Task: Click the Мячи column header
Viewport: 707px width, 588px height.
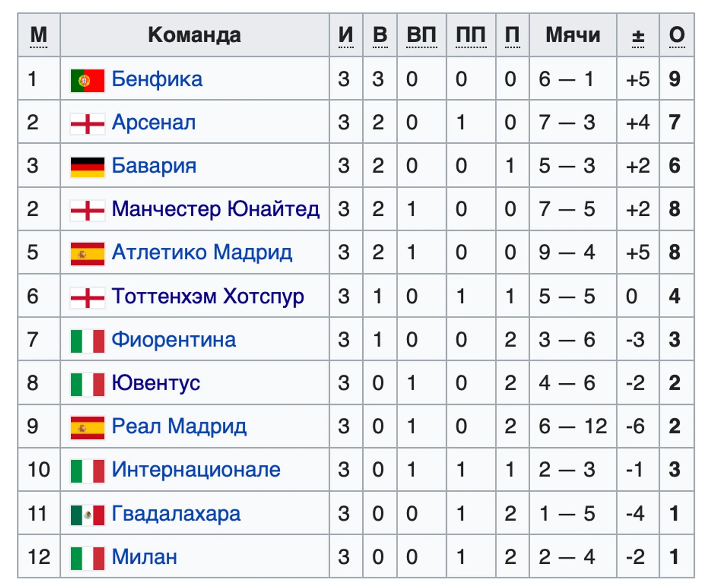Action: point(572,35)
